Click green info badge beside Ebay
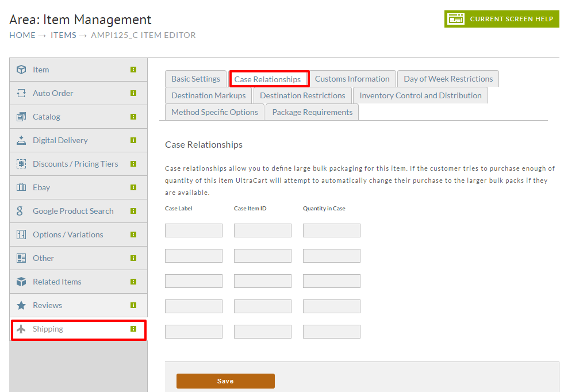Screen dimensions: 564x392 (x=133, y=187)
